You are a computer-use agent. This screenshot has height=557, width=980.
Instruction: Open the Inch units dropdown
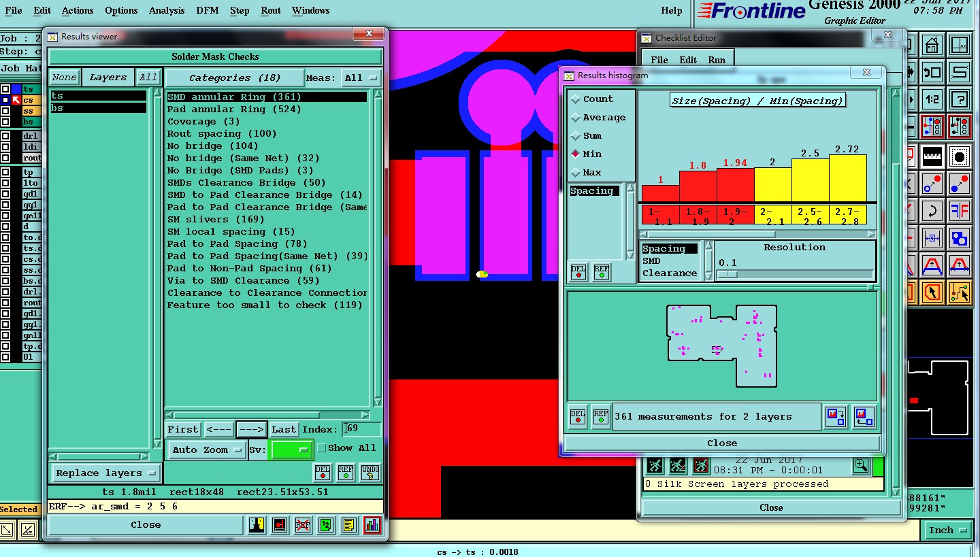tap(947, 530)
